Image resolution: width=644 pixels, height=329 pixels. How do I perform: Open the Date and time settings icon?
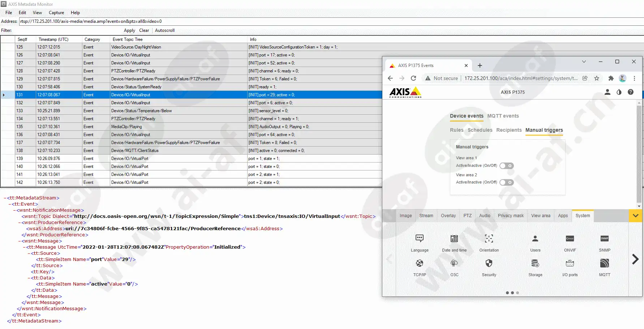point(454,239)
